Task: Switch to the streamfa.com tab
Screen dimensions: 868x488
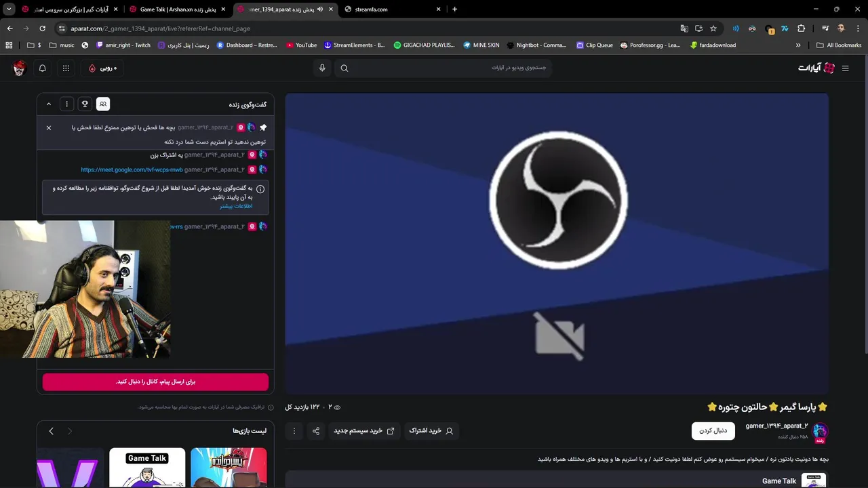Action: pos(393,9)
